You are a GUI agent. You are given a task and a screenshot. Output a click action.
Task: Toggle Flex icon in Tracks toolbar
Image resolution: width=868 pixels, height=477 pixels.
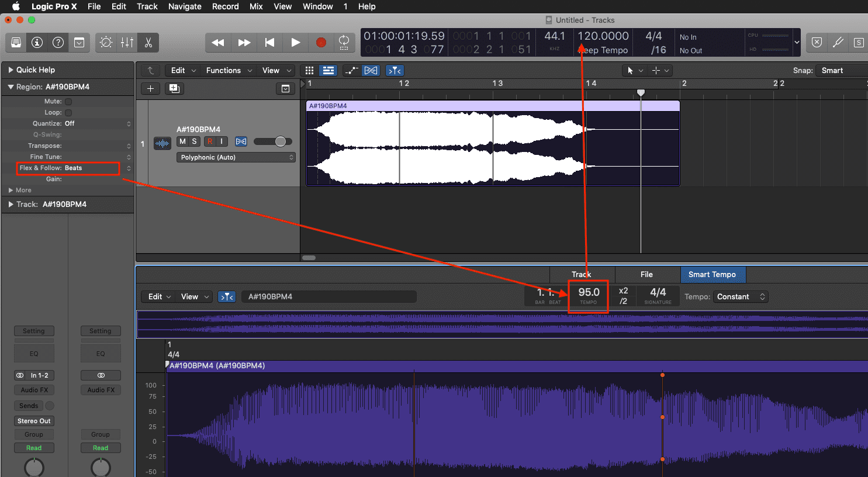(x=371, y=71)
